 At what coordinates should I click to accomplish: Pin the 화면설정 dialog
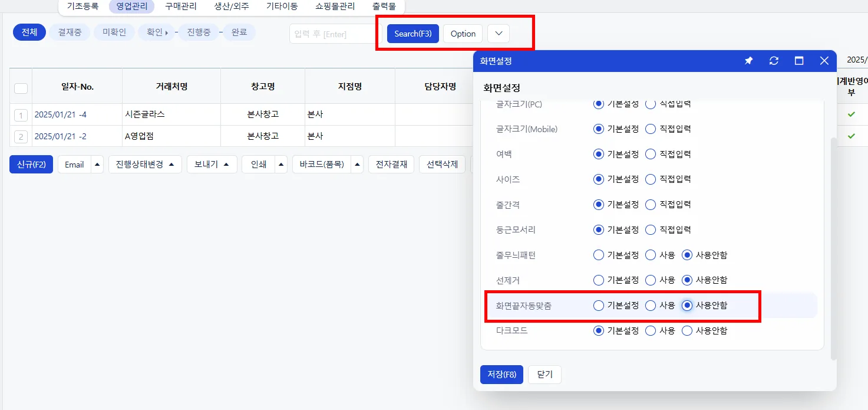pos(748,61)
